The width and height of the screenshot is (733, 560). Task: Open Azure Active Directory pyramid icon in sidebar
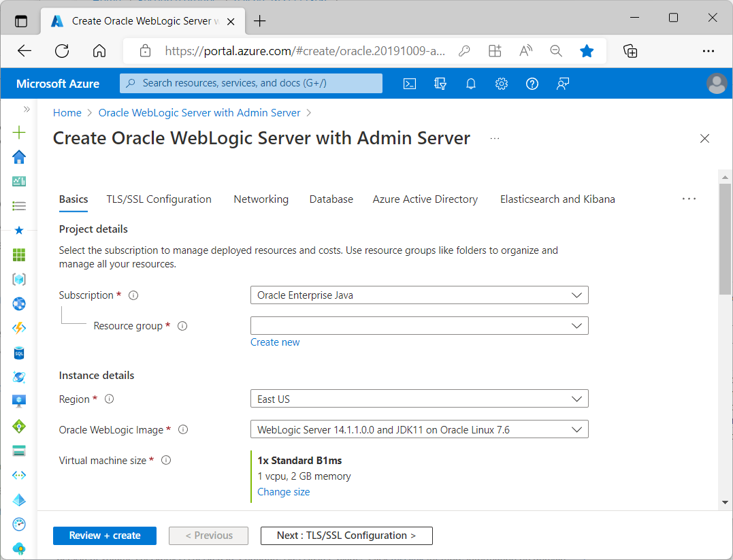(18, 499)
